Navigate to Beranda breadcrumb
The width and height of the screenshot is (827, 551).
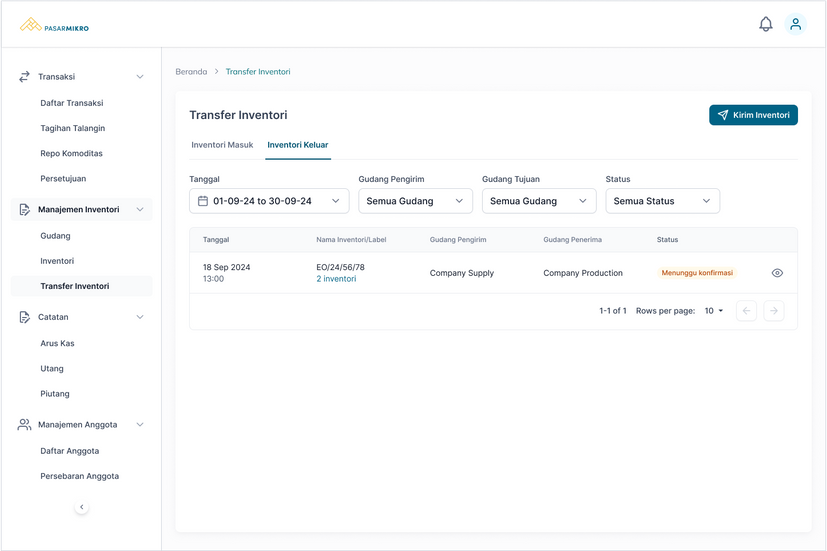point(191,72)
